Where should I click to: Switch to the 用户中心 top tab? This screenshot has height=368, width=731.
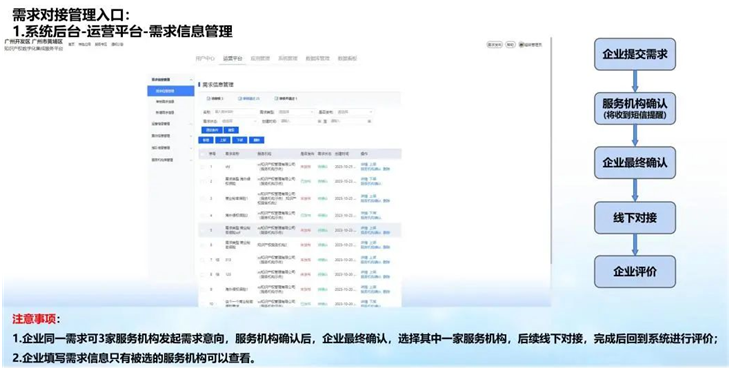pos(205,58)
